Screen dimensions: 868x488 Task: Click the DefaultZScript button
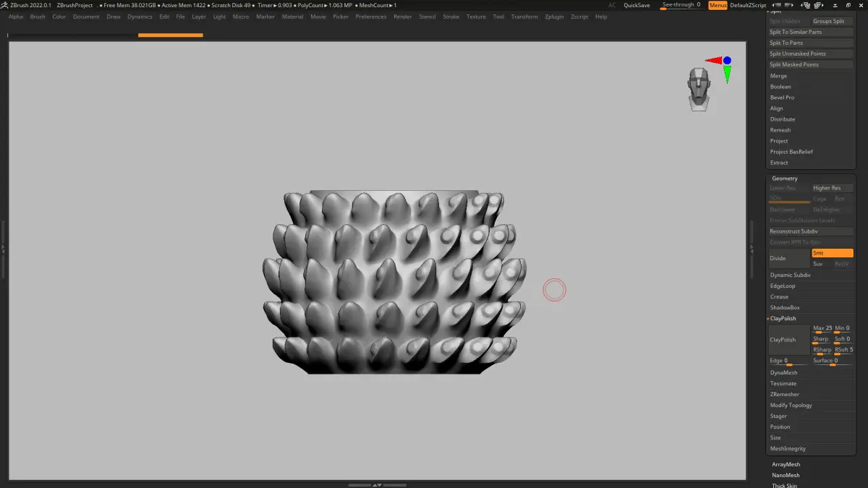[x=748, y=5]
